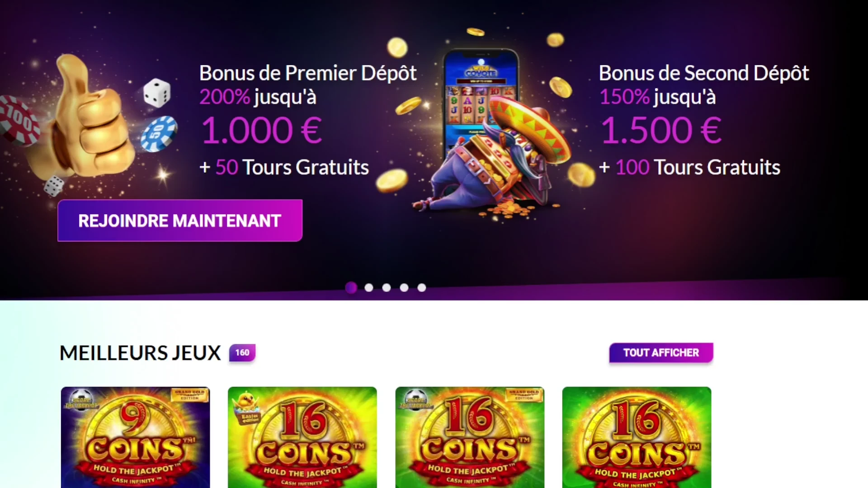Click the Wild Coyote phone slot image
Image resolution: width=868 pixels, height=488 pixels.
click(481, 97)
